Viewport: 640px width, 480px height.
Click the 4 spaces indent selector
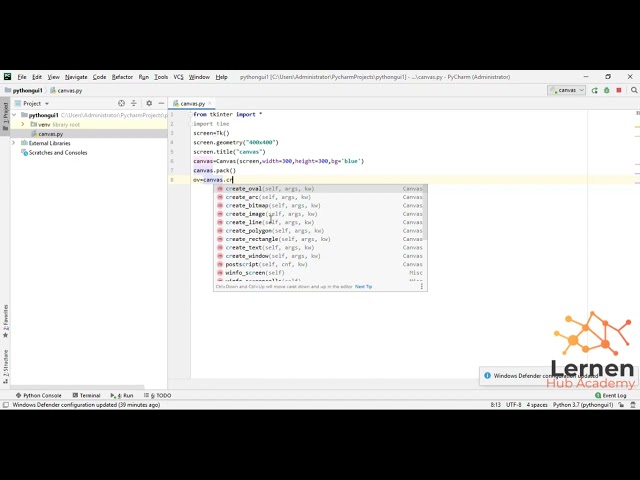click(537, 405)
